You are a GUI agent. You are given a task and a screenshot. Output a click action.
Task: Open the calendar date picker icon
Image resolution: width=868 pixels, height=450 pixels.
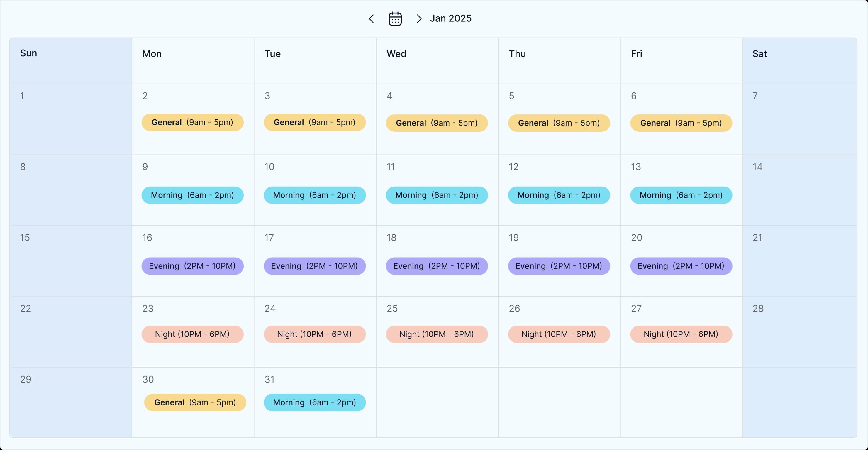395,19
